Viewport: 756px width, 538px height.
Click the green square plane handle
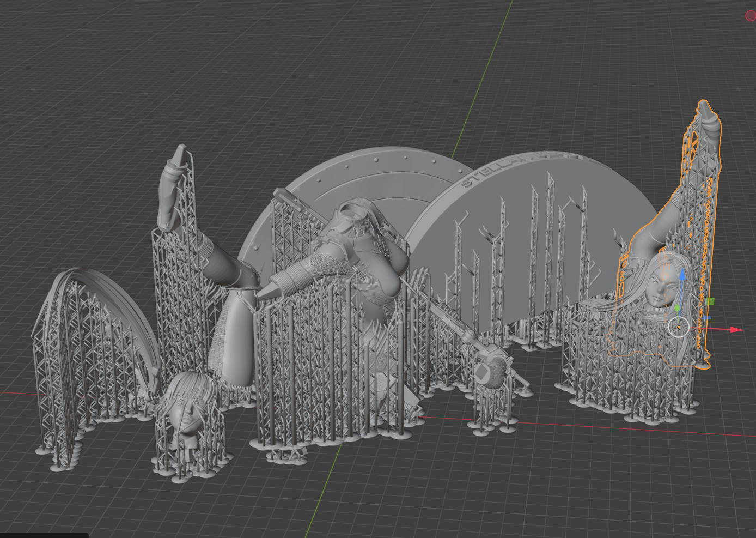pos(710,301)
